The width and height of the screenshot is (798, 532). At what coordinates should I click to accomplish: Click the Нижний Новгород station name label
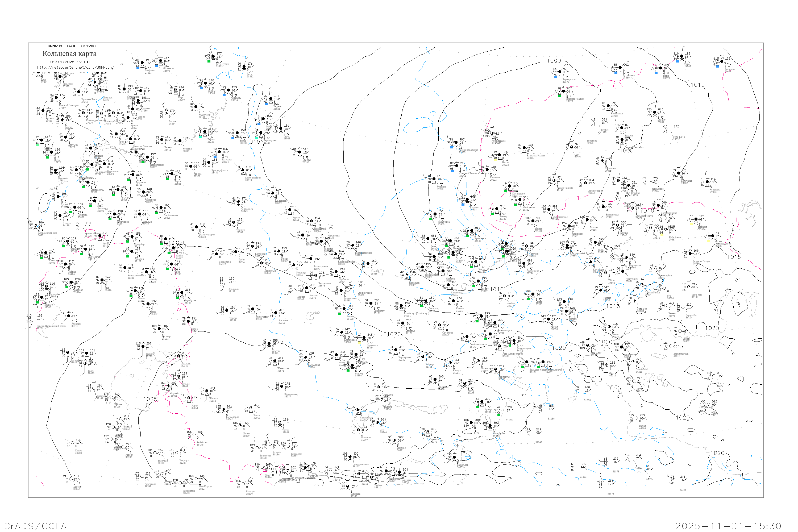tap(69, 106)
